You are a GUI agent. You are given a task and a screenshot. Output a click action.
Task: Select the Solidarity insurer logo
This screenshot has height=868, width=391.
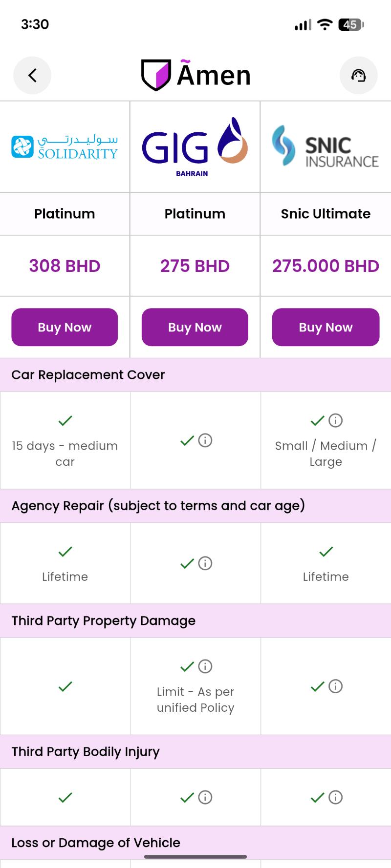coord(65,147)
